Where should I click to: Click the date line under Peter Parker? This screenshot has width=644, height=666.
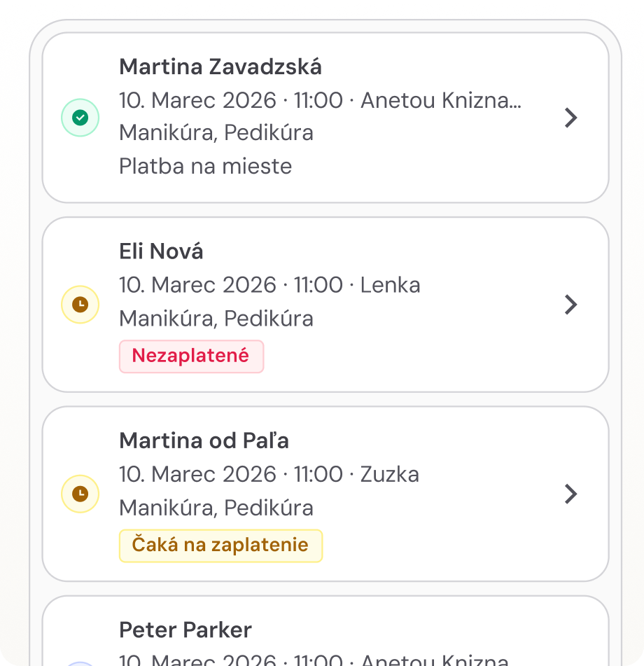tap(315, 660)
